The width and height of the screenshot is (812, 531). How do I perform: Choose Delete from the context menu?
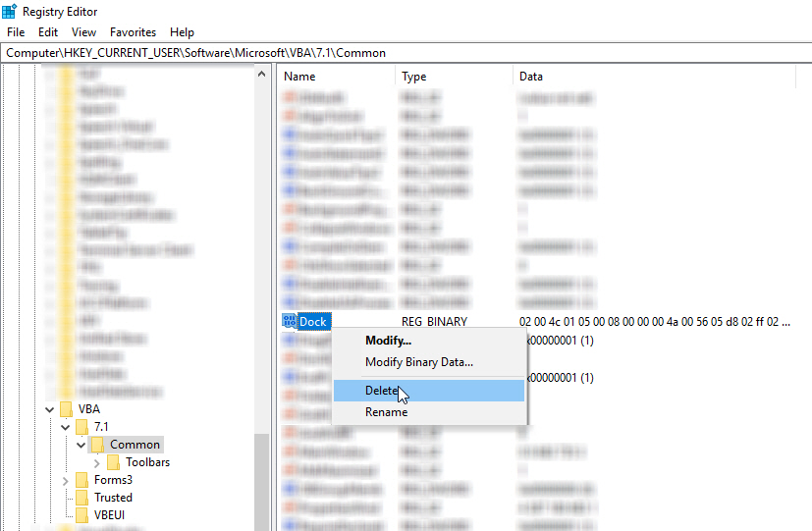point(382,391)
